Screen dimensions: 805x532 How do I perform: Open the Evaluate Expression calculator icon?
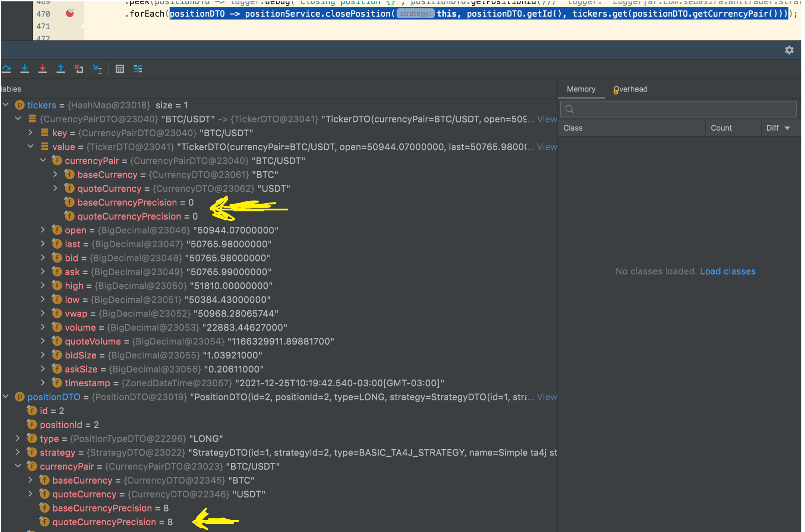coord(119,69)
